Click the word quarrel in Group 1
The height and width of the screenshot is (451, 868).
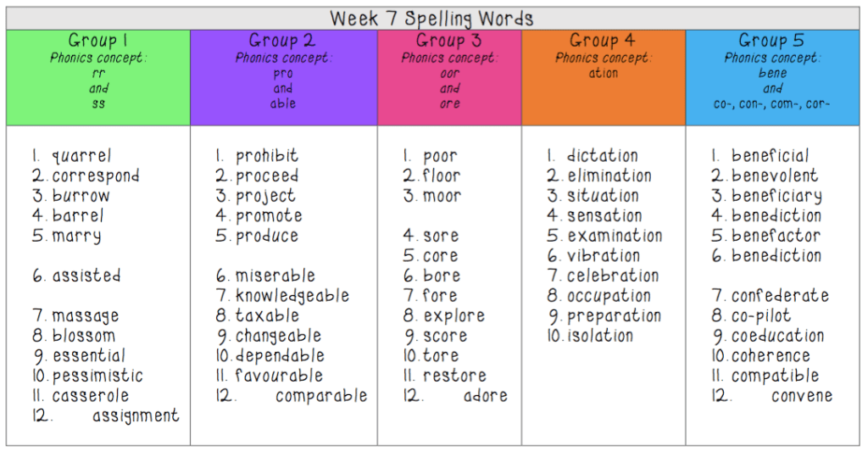[x=81, y=156]
